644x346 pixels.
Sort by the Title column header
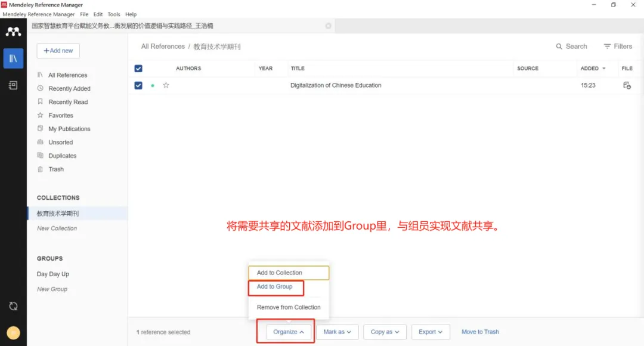pos(298,69)
